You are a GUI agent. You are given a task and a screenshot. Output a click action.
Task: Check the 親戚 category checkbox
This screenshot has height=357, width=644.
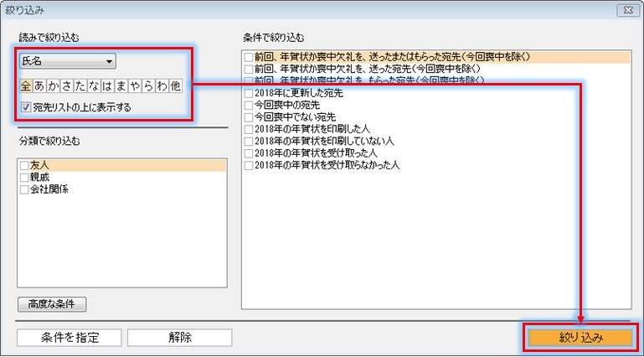24,178
